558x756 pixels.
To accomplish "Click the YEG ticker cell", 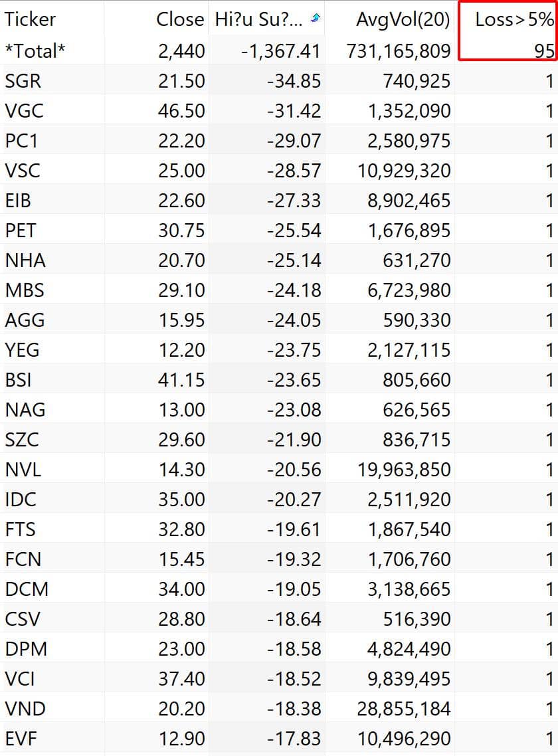I will coord(24,350).
